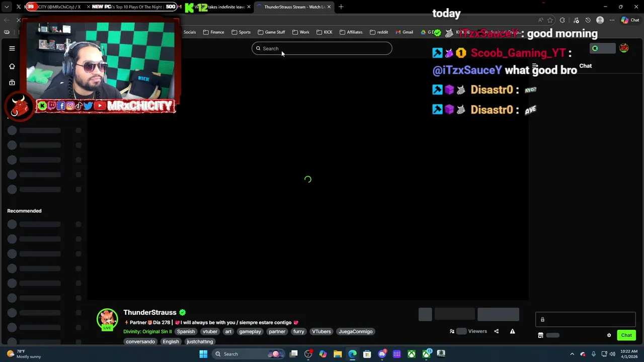This screenshot has height=362, width=644.
Task: Open Discord from the taskbar
Action: [382, 354]
